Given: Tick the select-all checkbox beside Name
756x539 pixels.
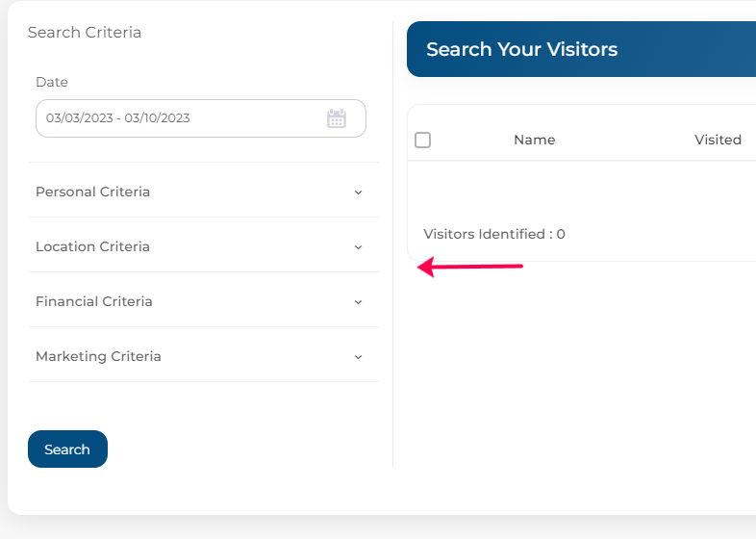Looking at the screenshot, I should (x=423, y=140).
